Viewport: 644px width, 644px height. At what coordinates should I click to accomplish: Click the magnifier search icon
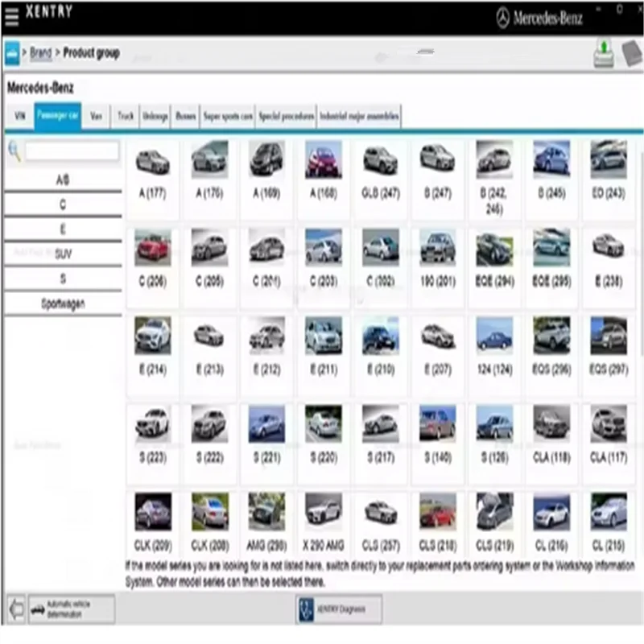pos(14,151)
